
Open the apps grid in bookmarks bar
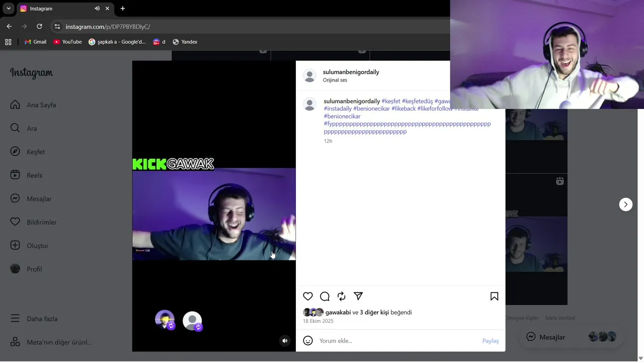[x=8, y=42]
